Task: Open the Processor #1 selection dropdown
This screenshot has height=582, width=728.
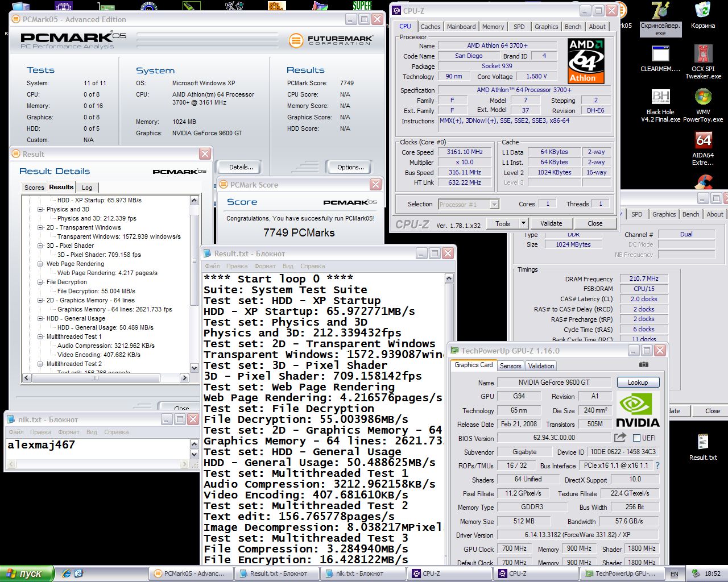Action: [x=494, y=204]
